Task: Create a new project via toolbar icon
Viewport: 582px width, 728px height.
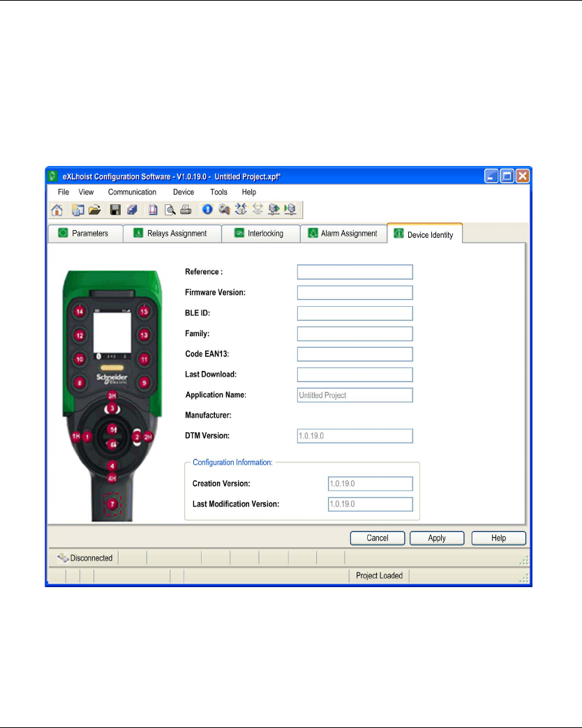Action: pos(77,210)
